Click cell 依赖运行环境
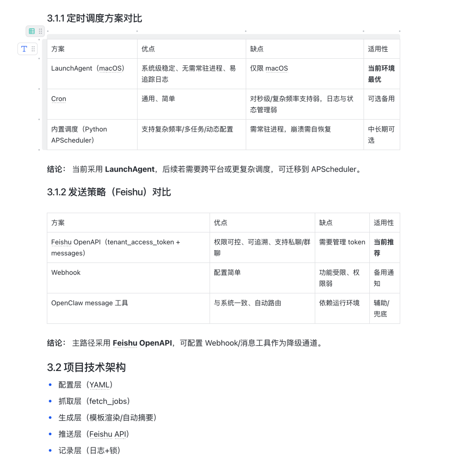476x465 pixels. pyautogui.click(x=342, y=308)
